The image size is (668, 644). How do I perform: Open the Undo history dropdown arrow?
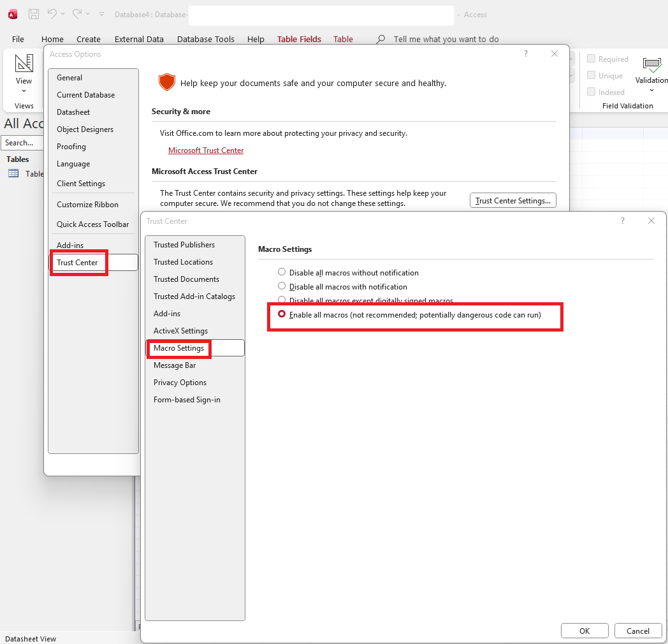pos(62,14)
